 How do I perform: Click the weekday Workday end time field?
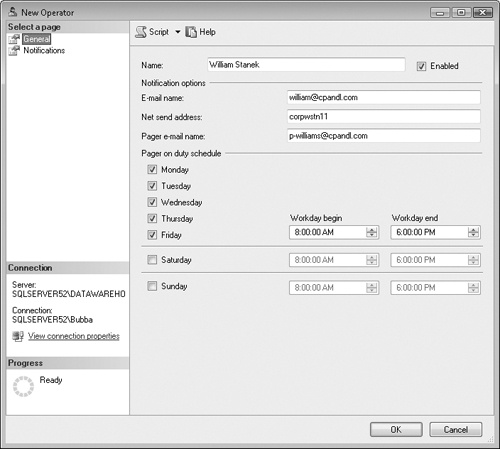coord(435,232)
